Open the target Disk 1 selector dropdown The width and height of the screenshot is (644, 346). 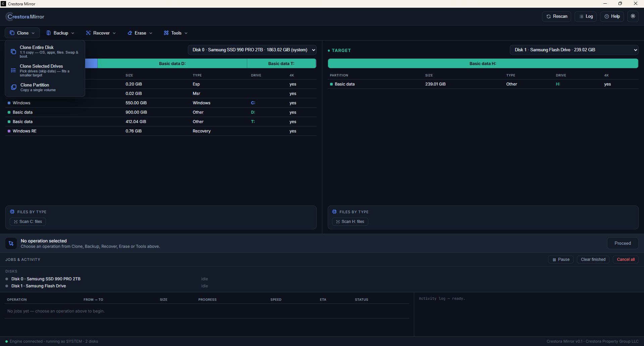point(574,50)
